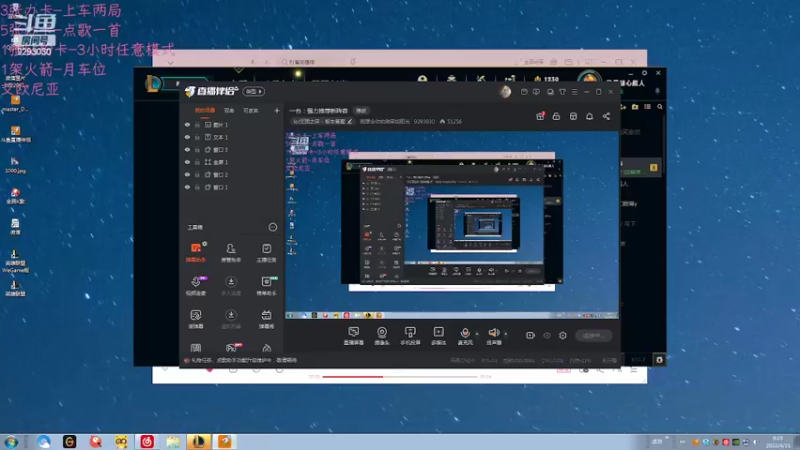Go back in the browser window behind
Image resolution: width=800 pixels, height=450 pixels.
[x=253, y=62]
